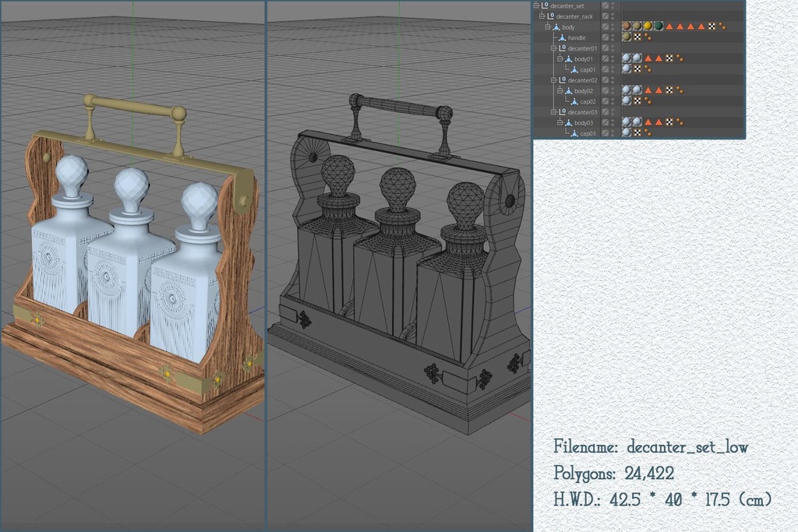Screen dimensions: 798x532
Task: Select the Phong tag on body row
Action: click(722, 26)
